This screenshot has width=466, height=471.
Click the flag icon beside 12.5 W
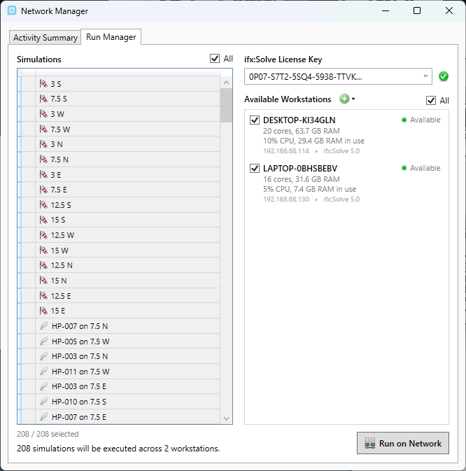point(43,235)
